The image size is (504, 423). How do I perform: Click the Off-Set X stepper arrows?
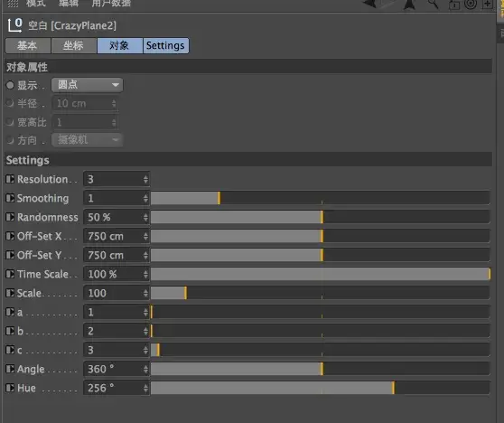click(145, 236)
